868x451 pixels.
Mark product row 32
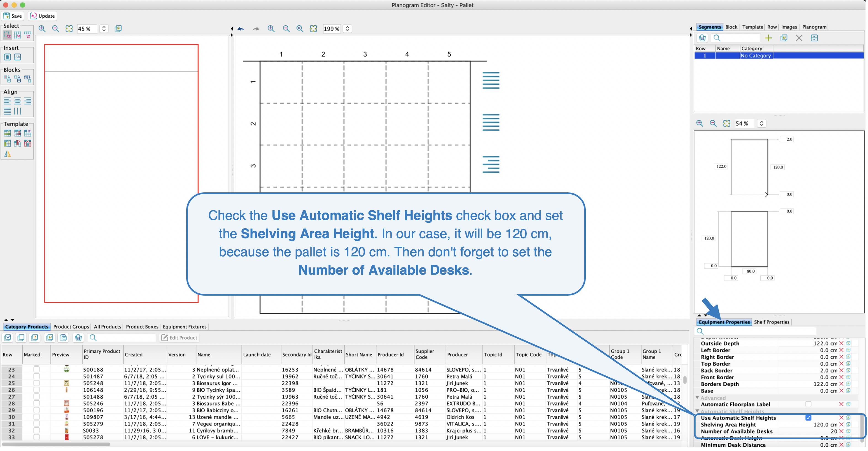[x=36, y=431]
